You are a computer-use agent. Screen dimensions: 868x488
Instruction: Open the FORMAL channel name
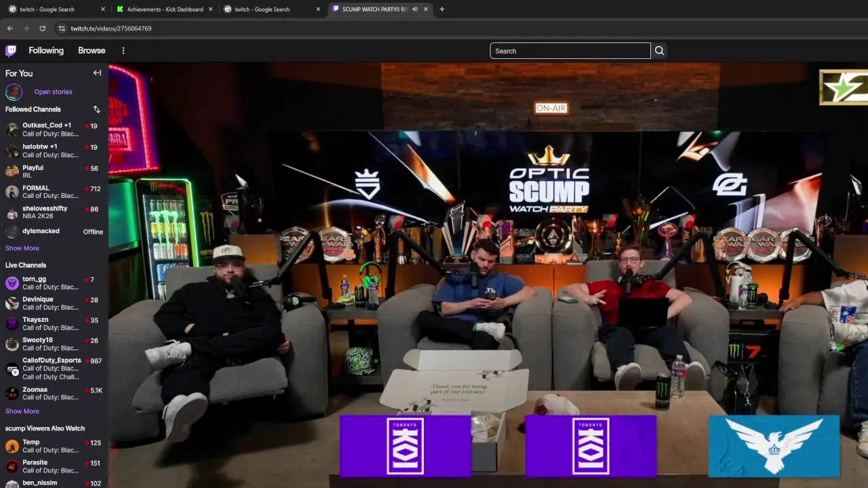36,188
